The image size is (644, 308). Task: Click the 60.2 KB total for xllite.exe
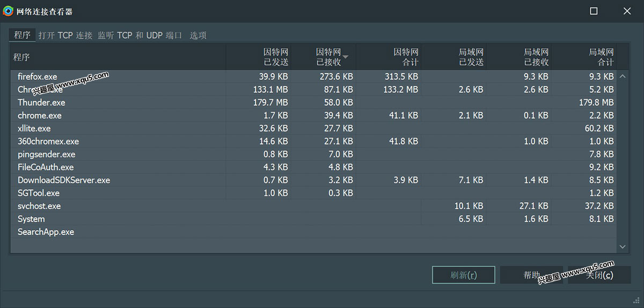599,128
